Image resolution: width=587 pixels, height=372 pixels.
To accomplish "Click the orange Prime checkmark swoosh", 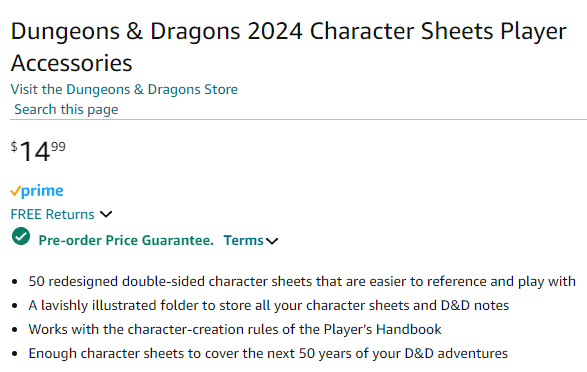I will click(15, 191).
